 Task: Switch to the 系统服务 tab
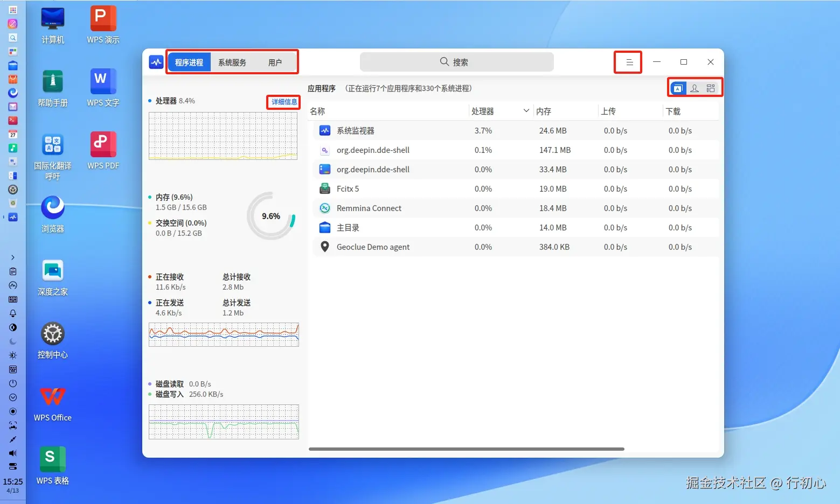point(232,62)
